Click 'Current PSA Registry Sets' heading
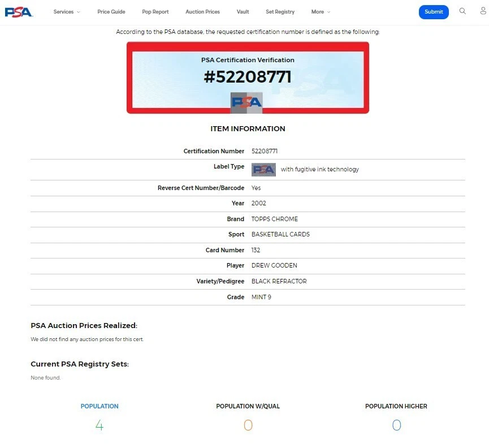 80,364
